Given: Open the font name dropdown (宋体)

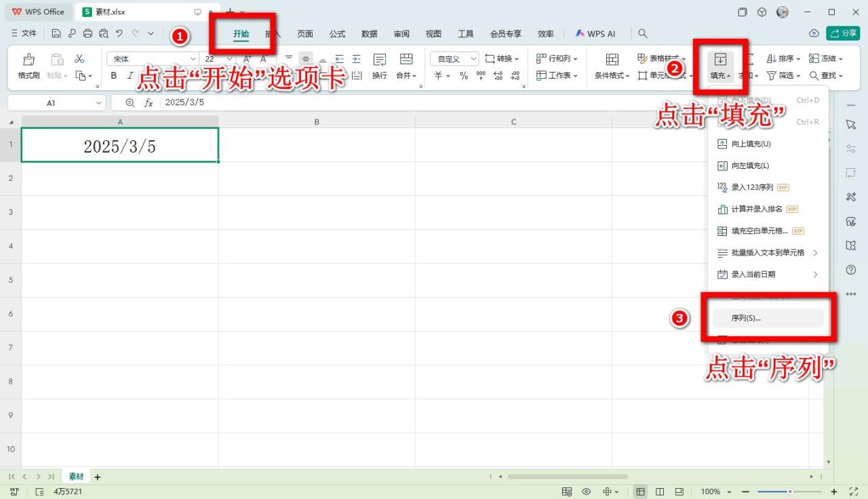Looking at the screenshot, I should tap(193, 59).
